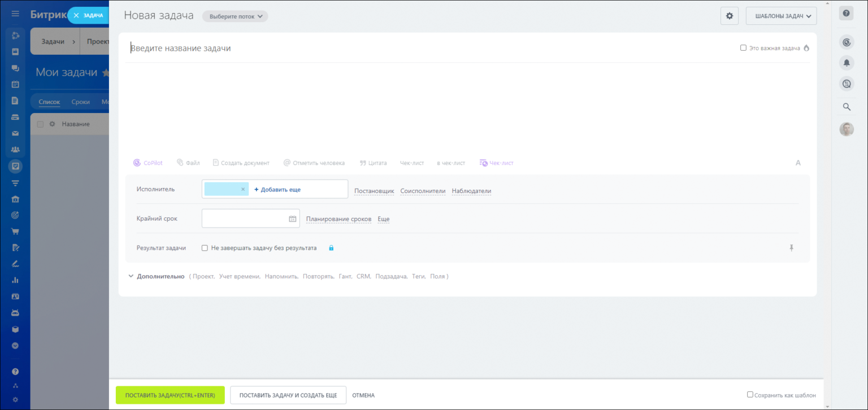868x410 pixels.
Task: Toggle text formatting with the A icon
Action: click(x=798, y=163)
